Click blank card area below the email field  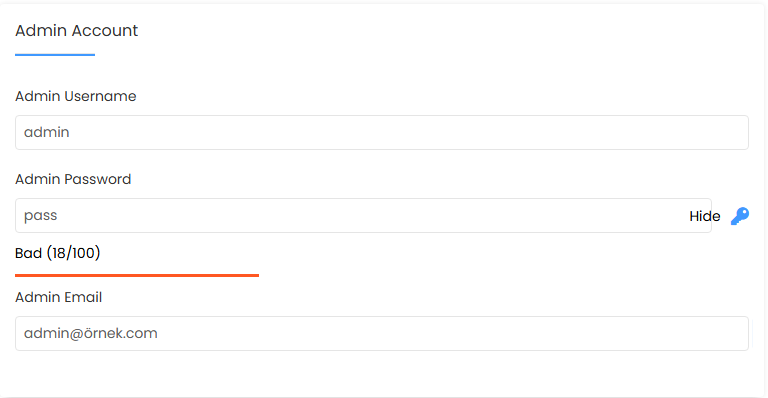[x=382, y=373]
